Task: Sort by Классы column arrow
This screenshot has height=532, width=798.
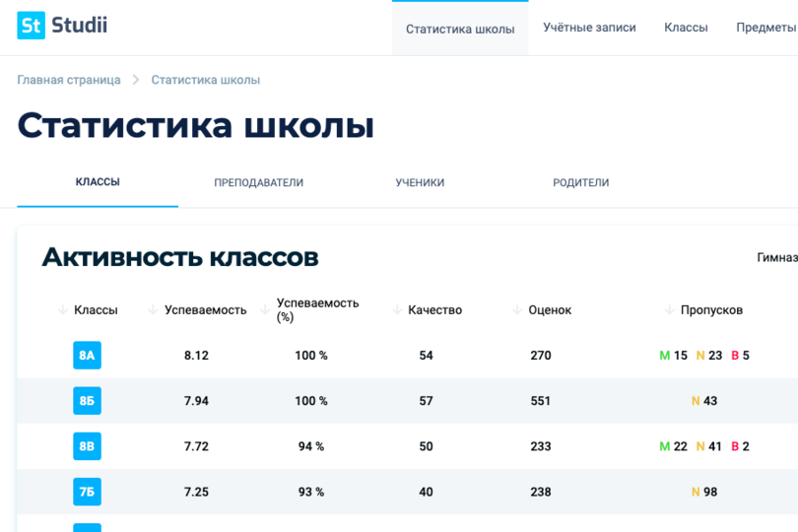Action: tap(63, 309)
